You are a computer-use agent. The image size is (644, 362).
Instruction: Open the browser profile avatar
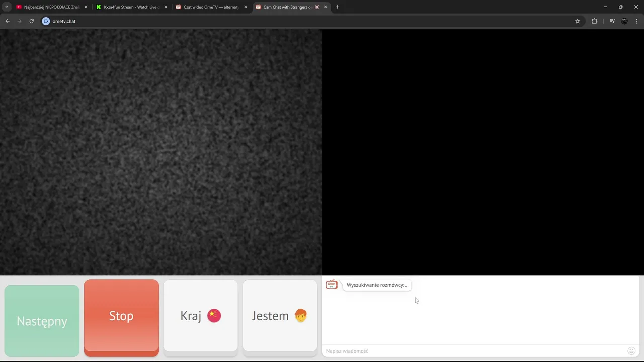click(624, 21)
